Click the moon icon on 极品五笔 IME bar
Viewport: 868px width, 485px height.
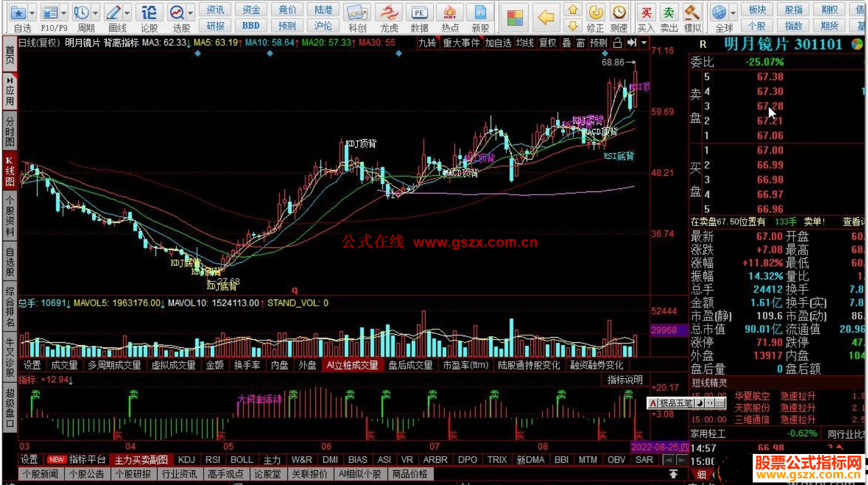click(699, 403)
